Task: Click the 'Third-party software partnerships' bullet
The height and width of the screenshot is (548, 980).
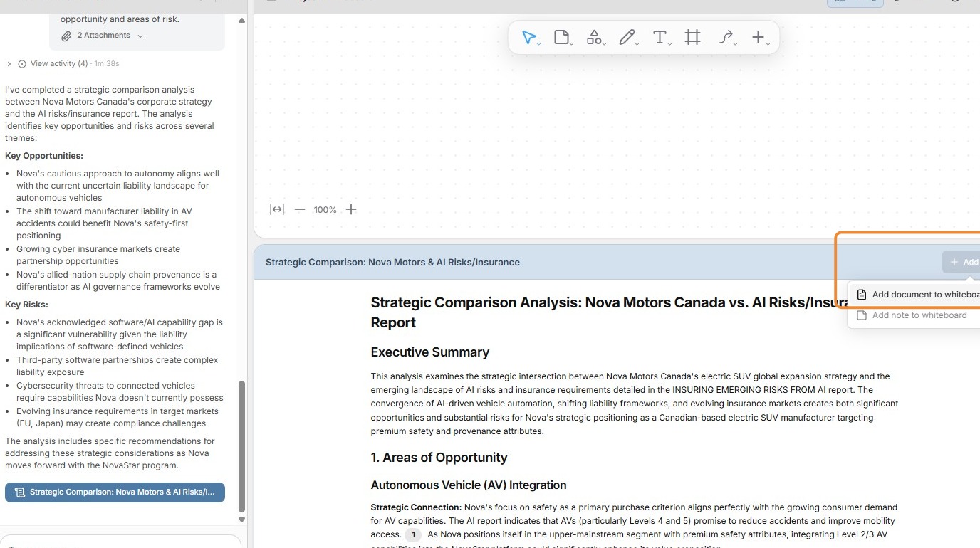Action: tap(118, 366)
